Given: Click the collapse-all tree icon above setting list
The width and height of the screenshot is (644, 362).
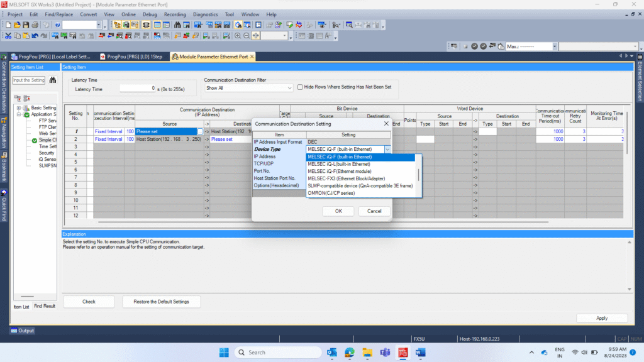Looking at the screenshot, I should click(x=26, y=98).
